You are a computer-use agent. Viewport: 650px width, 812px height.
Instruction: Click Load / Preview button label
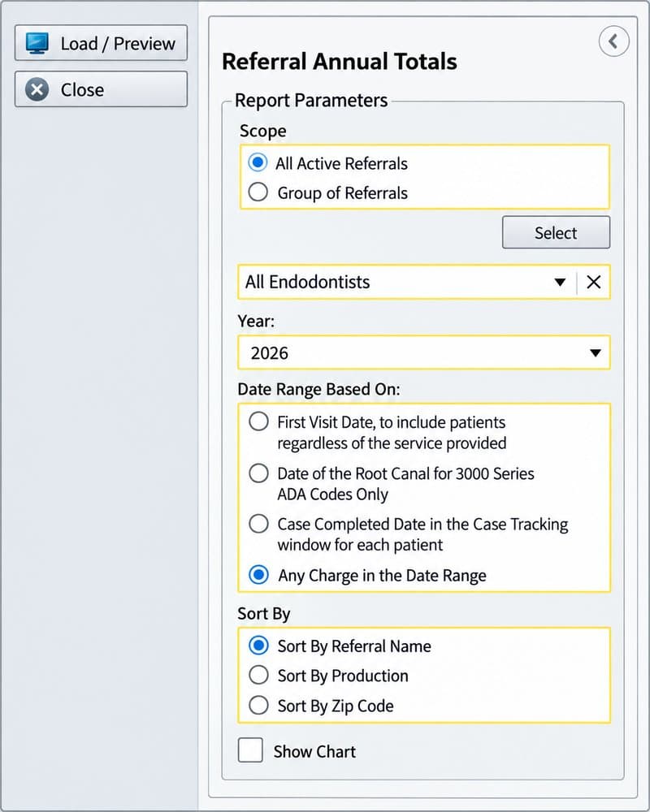(x=118, y=44)
